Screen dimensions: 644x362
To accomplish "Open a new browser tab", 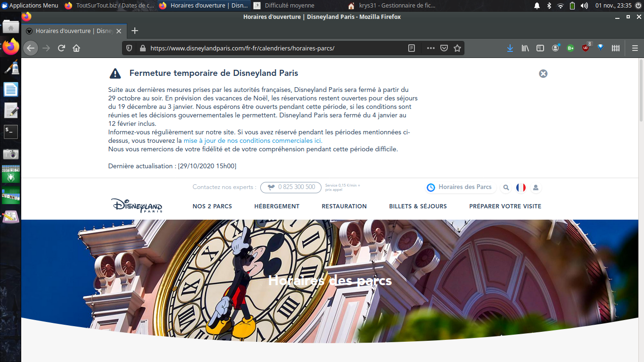I will point(135,31).
